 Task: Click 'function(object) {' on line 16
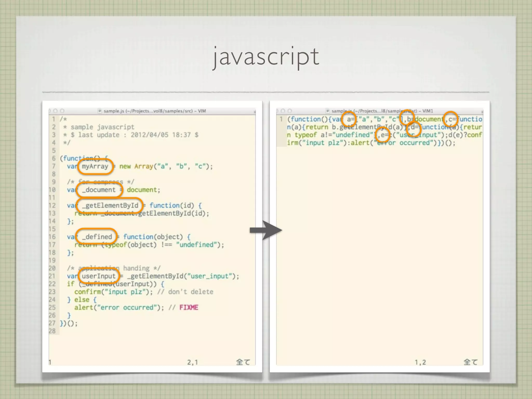tap(157, 237)
